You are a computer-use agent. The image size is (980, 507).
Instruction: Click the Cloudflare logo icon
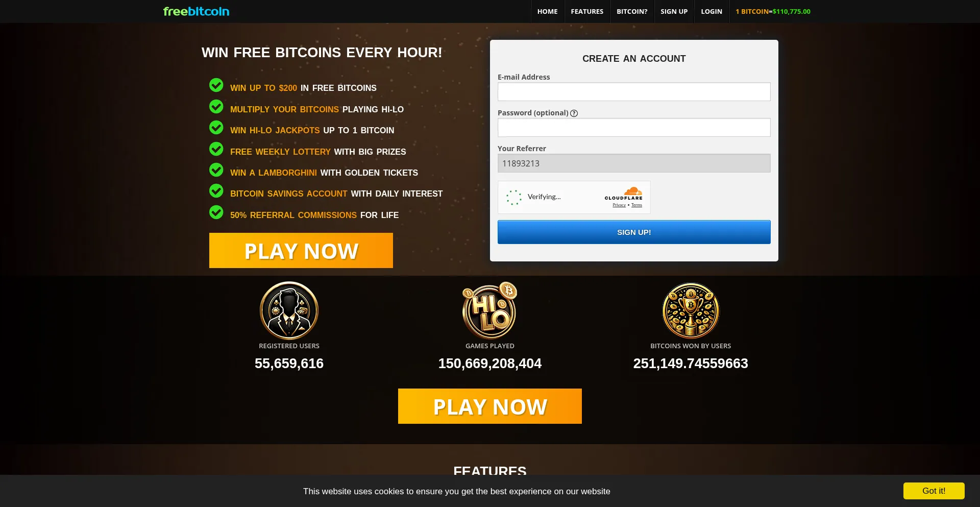(x=624, y=194)
